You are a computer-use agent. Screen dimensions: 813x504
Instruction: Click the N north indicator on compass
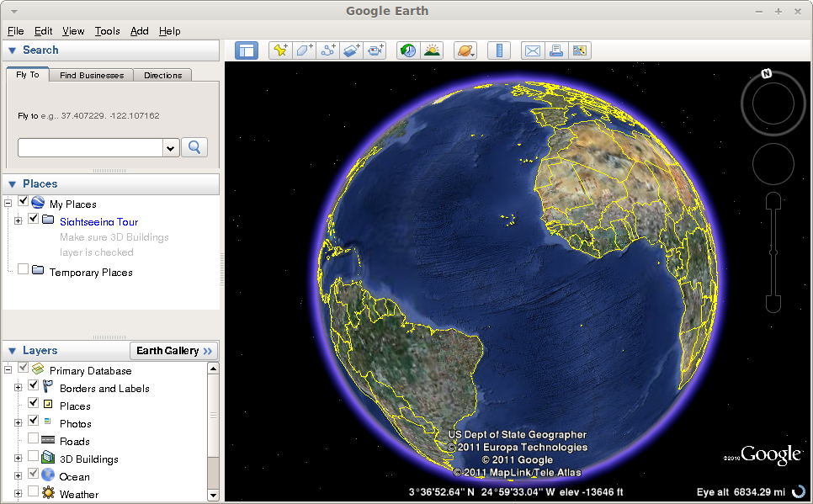(767, 74)
